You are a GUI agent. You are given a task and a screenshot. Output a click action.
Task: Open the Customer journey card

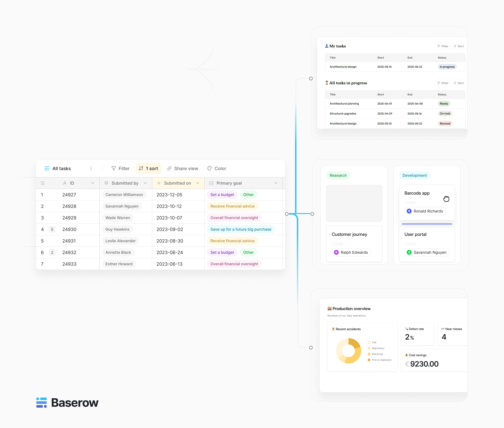tap(354, 244)
